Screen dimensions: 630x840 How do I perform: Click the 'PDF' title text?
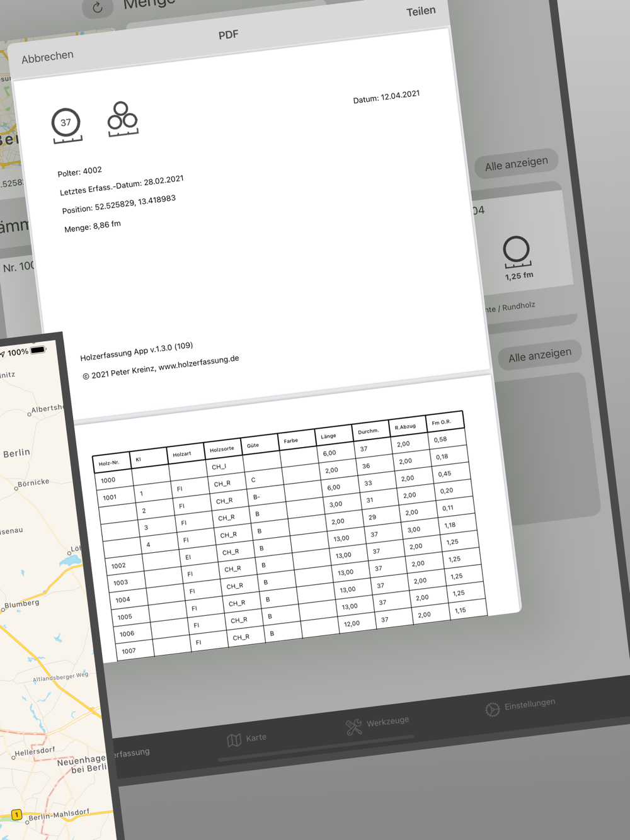(x=228, y=35)
